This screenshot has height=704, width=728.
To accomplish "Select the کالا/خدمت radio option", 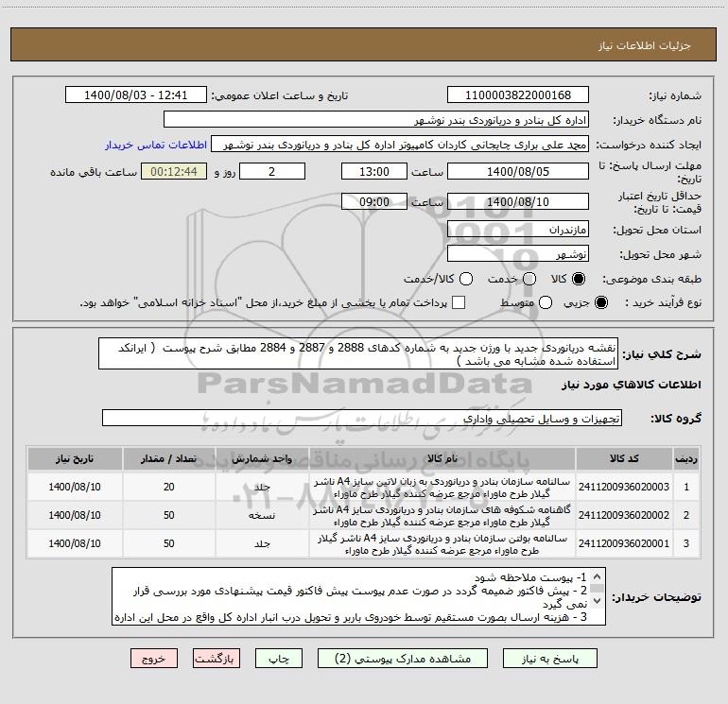I will coord(466,279).
